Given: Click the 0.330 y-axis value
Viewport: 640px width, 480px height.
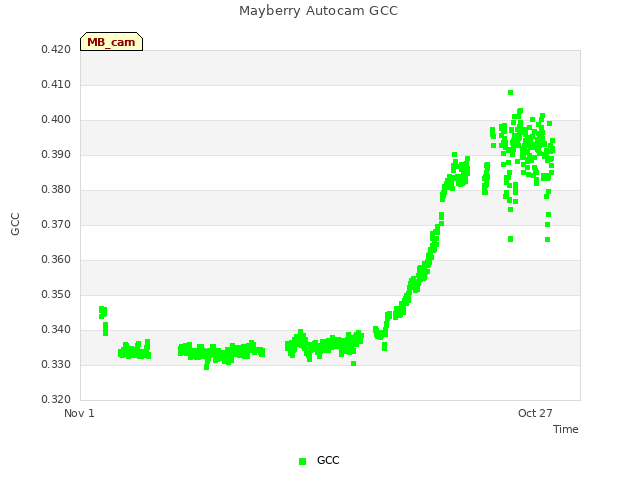Looking at the screenshot, I should pos(56,364).
